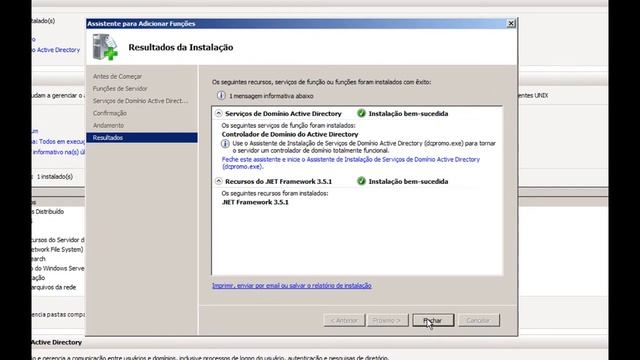Select the Andamento step
Screen dimensions: 640x360
tap(108, 125)
